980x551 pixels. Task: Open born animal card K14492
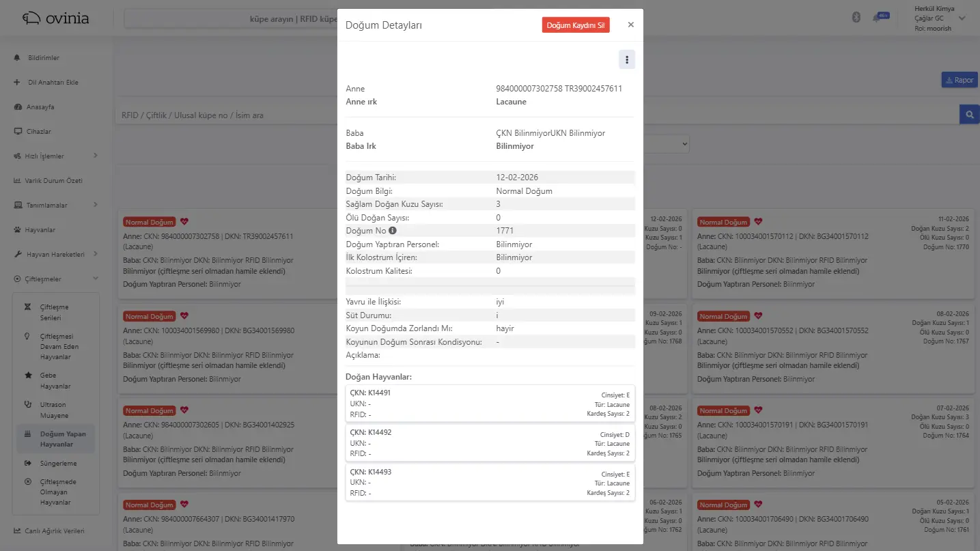pyautogui.click(x=490, y=443)
